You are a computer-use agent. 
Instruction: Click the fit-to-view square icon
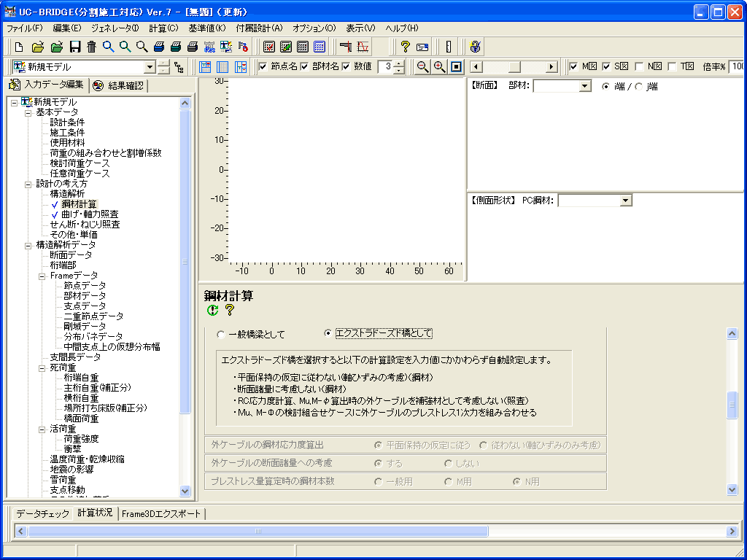(456, 67)
